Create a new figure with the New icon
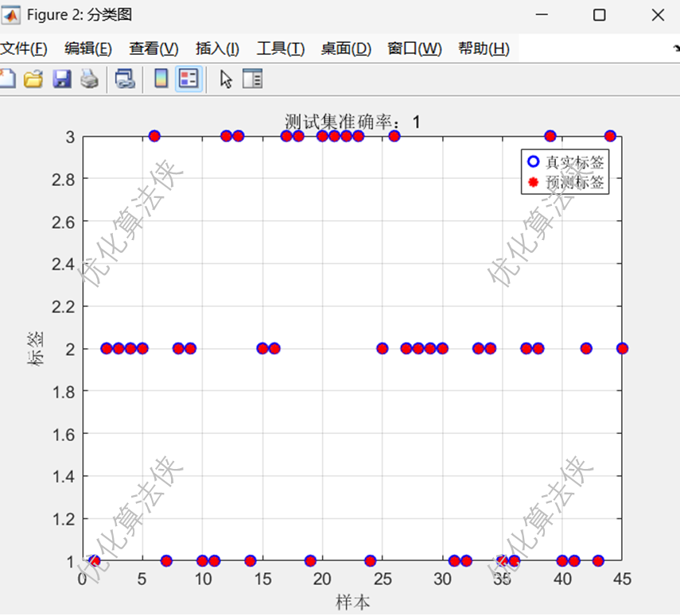 [x=8, y=79]
